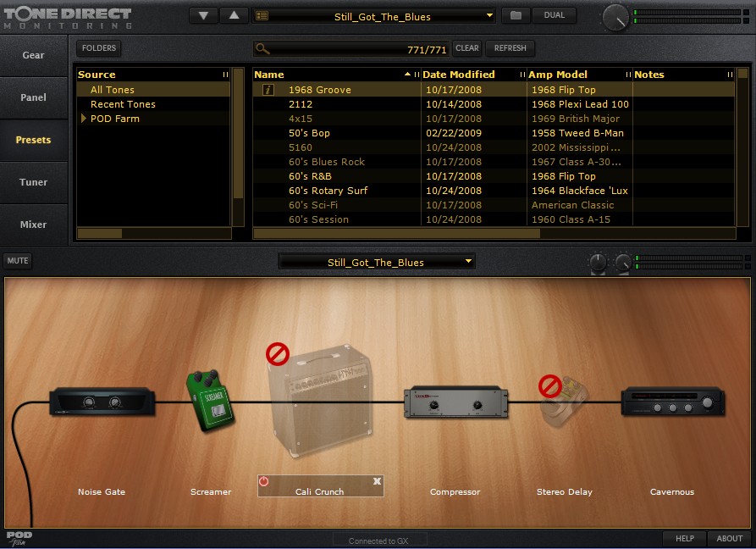756x549 pixels.
Task: Click the Notes column header
Action: tap(684, 75)
